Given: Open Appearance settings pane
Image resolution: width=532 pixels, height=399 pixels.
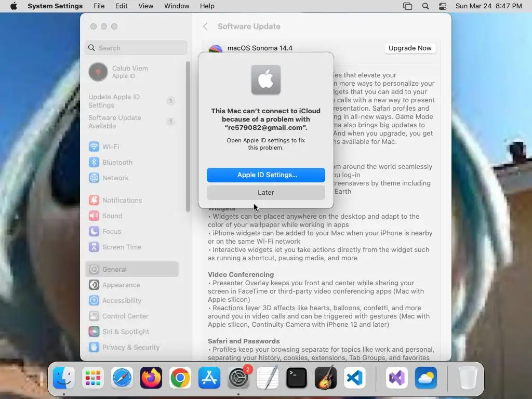Looking at the screenshot, I should tap(132, 285).
